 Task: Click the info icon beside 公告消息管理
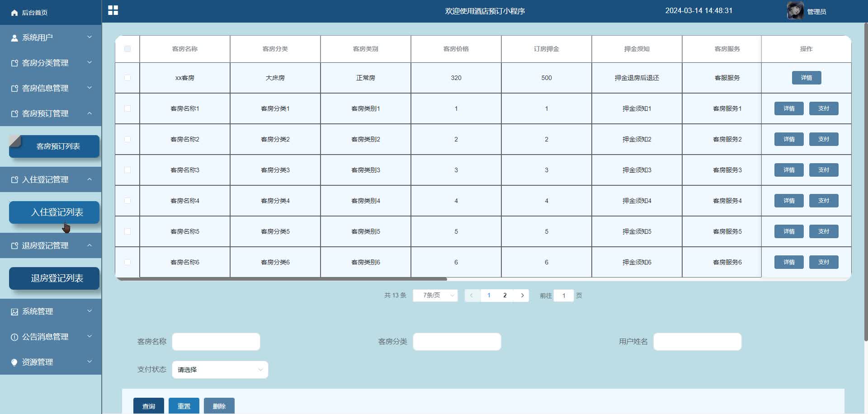14,337
